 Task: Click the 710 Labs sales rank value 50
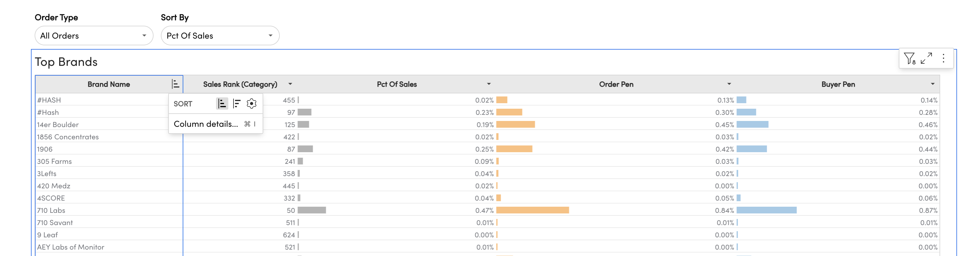(291, 210)
